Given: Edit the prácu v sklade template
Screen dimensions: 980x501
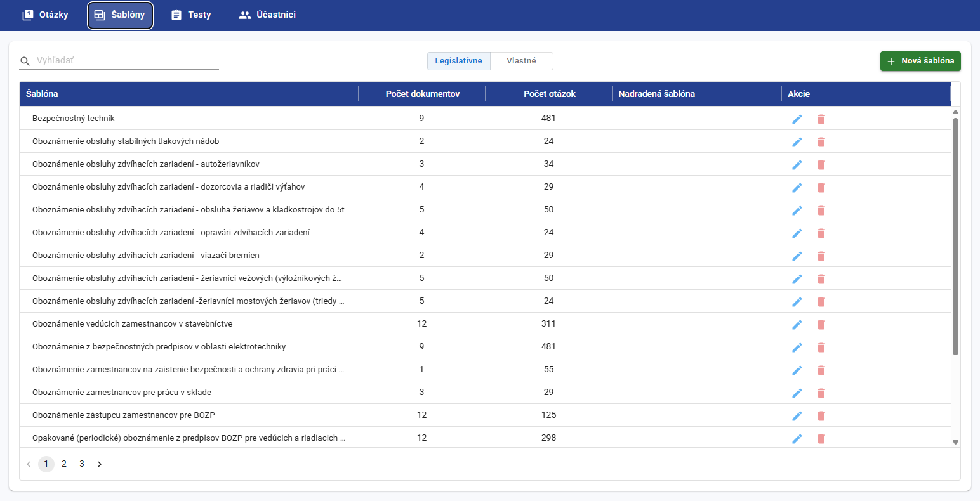Looking at the screenshot, I should point(797,393).
